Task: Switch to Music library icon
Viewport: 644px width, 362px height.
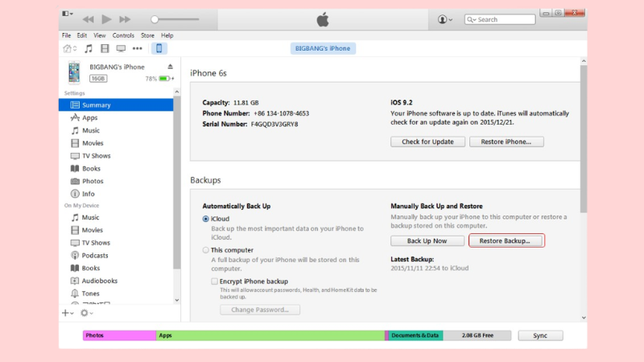Action: (x=89, y=48)
